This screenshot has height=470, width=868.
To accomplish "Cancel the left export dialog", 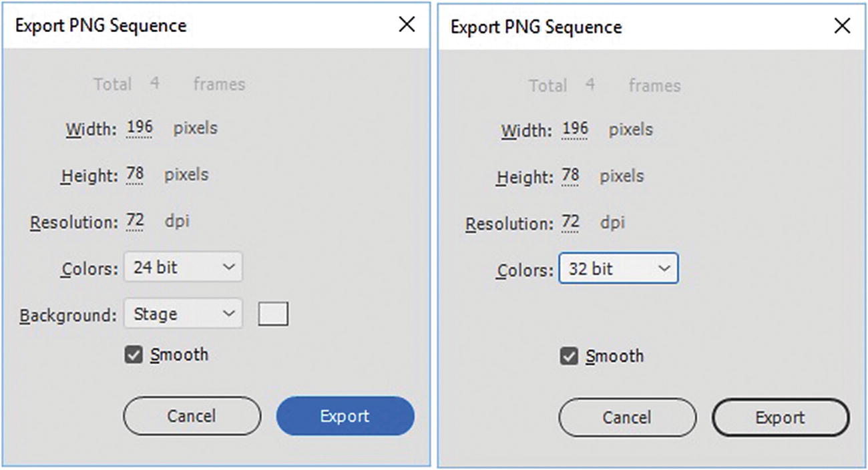I will tap(192, 416).
